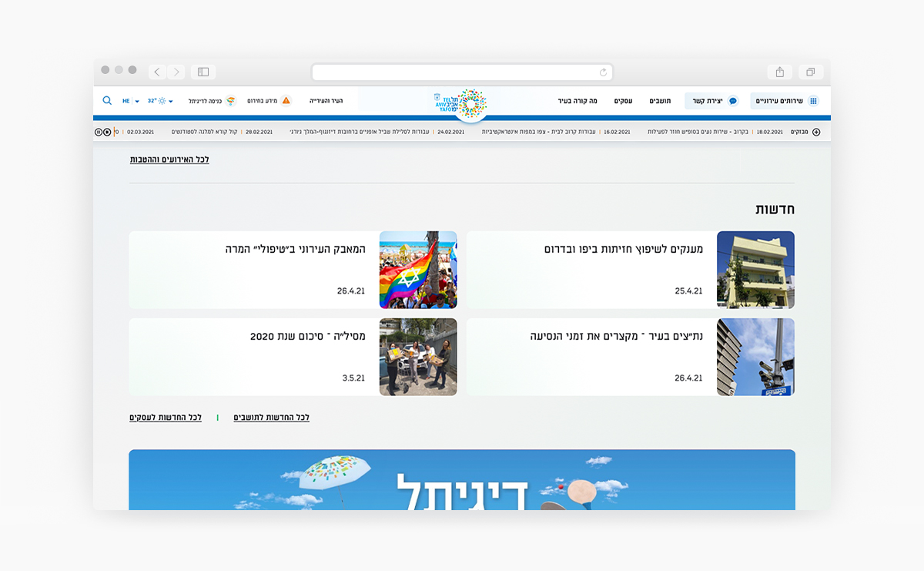
Task: Open the municipal services grid icon
Action: 813,101
